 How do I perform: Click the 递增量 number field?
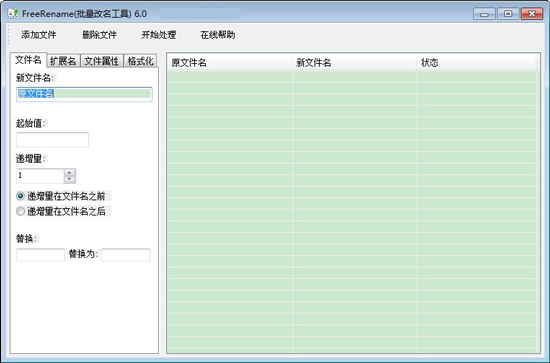click(40, 176)
